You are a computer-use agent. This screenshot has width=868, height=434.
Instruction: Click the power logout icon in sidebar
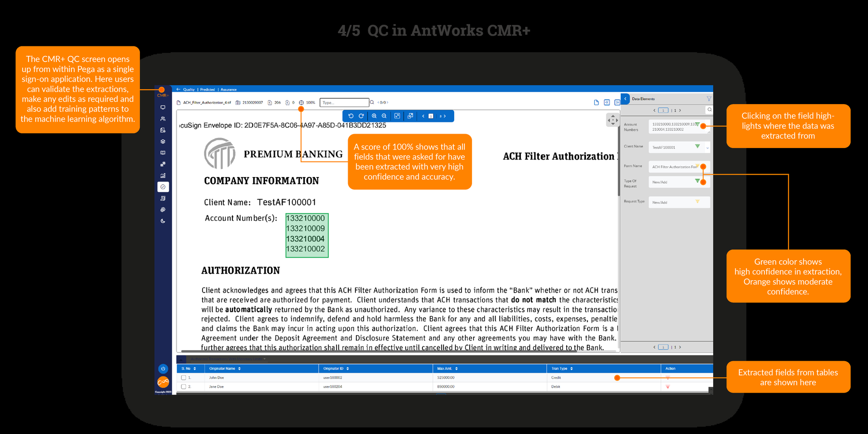tap(163, 368)
